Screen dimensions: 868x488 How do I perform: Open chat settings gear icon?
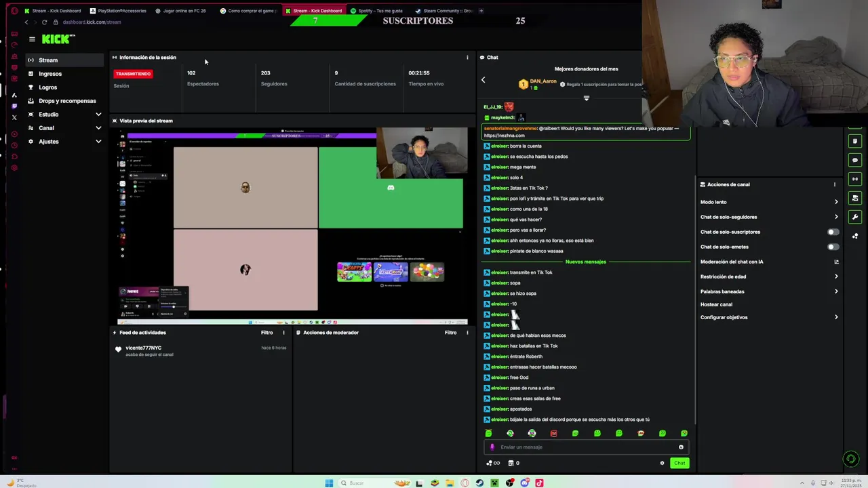[662, 464]
